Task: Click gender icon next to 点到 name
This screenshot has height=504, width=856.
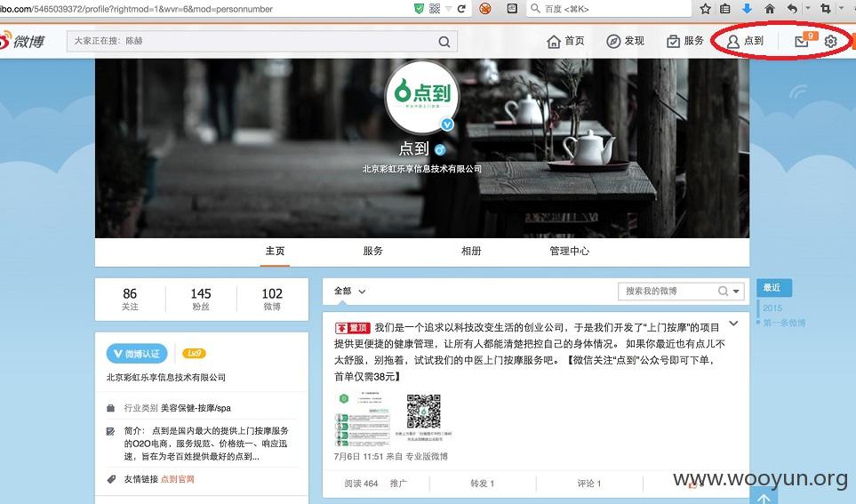Action: click(439, 149)
